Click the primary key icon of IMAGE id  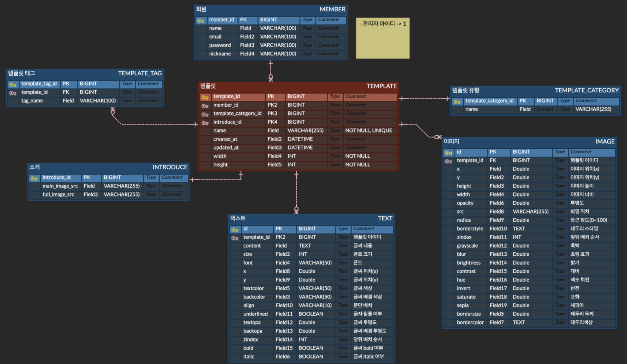[448, 153]
